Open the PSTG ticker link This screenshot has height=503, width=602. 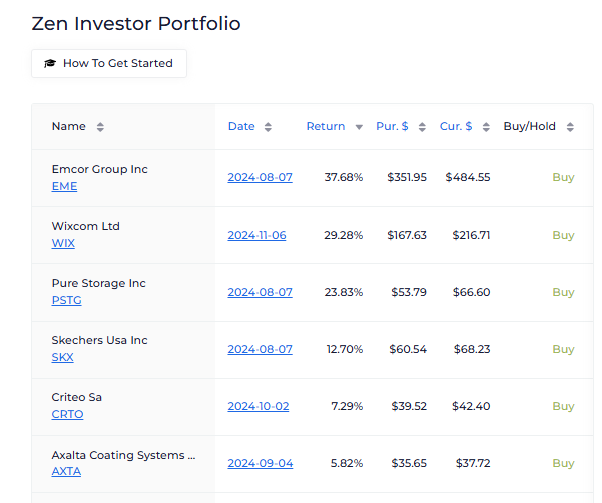click(x=66, y=300)
